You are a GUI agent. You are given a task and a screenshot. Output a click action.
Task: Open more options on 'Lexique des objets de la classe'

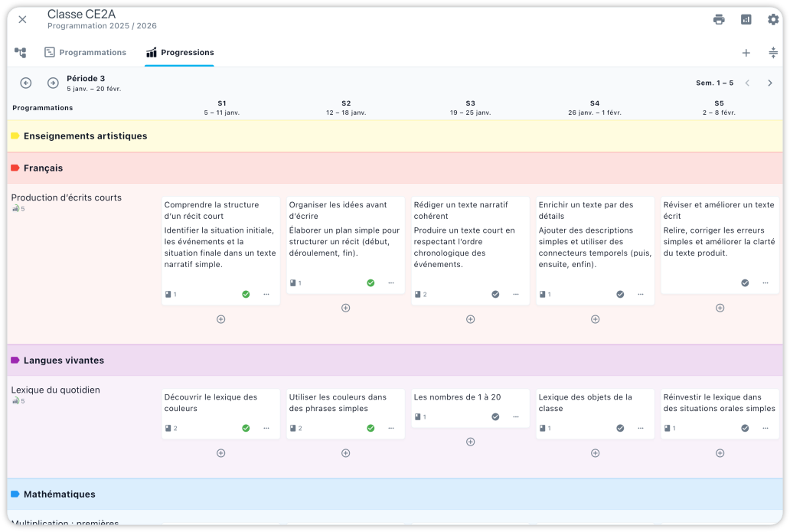tap(641, 428)
